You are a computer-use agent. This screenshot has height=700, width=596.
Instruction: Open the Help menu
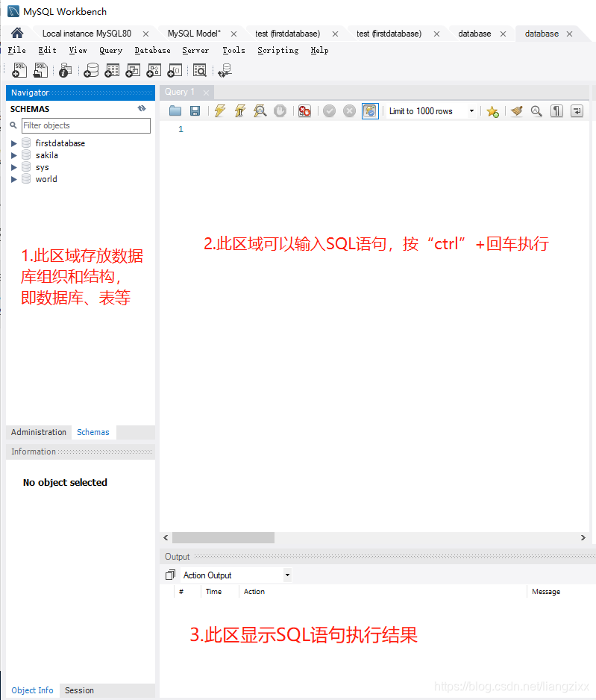319,51
